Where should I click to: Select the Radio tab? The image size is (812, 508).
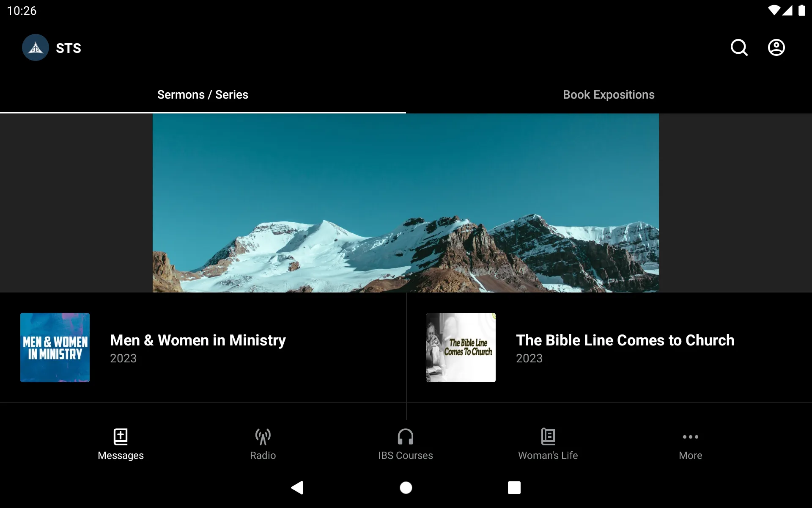pyautogui.click(x=263, y=442)
